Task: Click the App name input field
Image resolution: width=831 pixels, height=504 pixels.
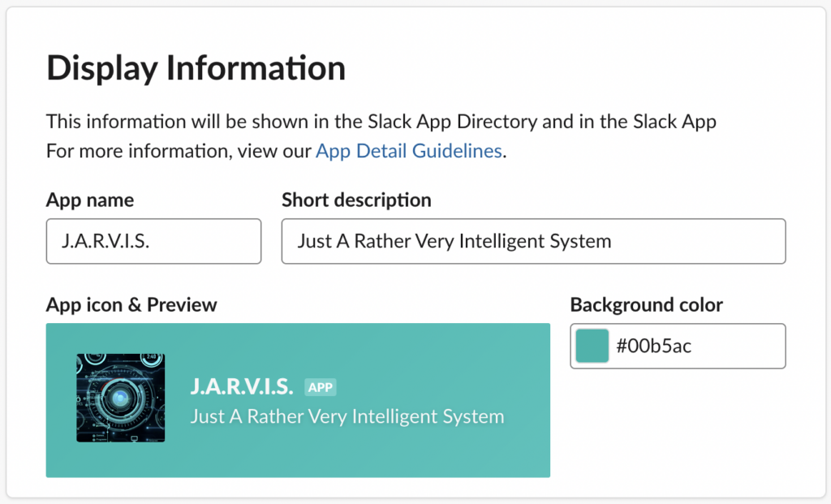Action: pyautogui.click(x=153, y=241)
